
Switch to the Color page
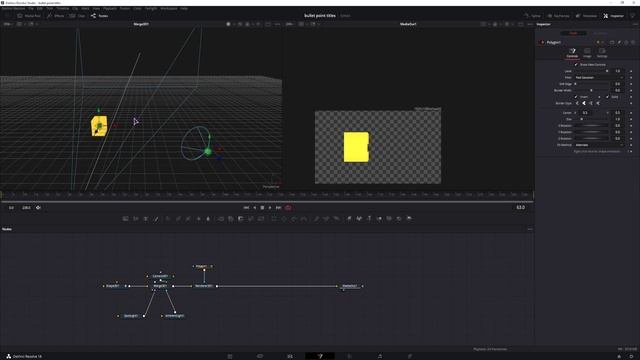coord(350,356)
